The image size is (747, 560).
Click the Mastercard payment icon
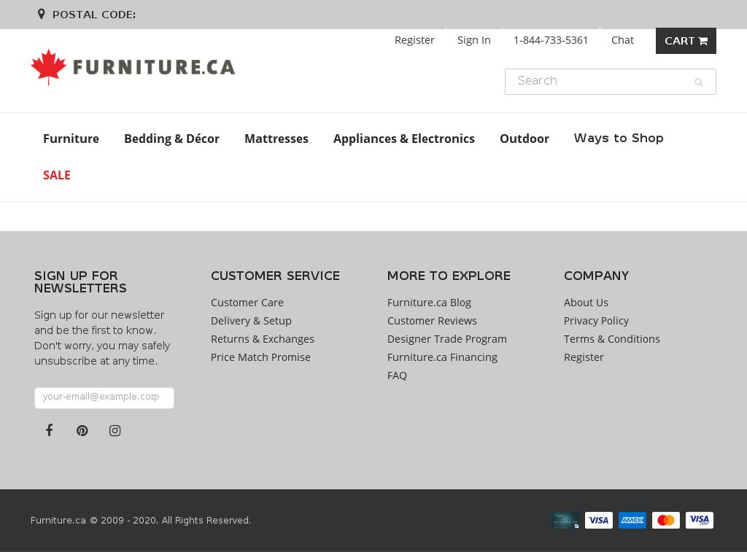click(665, 520)
